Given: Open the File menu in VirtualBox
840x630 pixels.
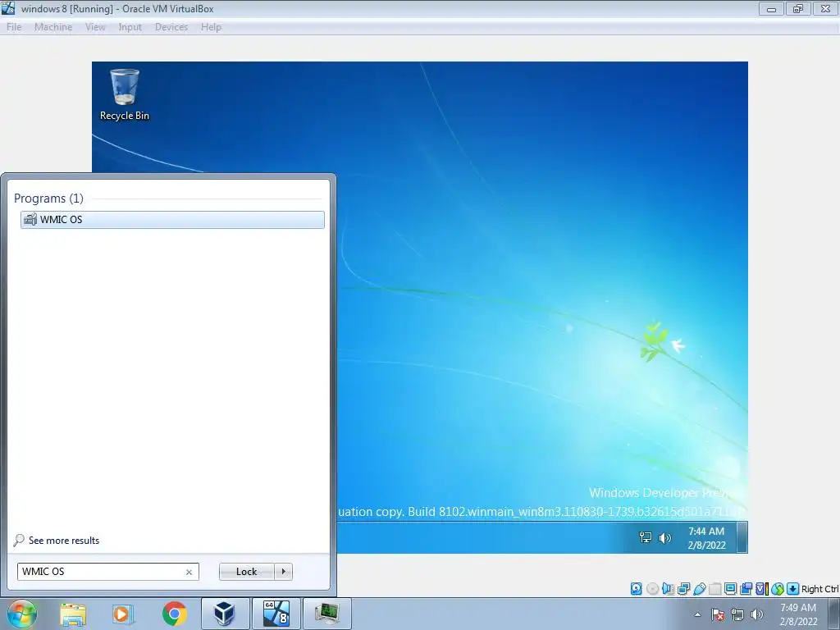Looking at the screenshot, I should click(x=14, y=27).
